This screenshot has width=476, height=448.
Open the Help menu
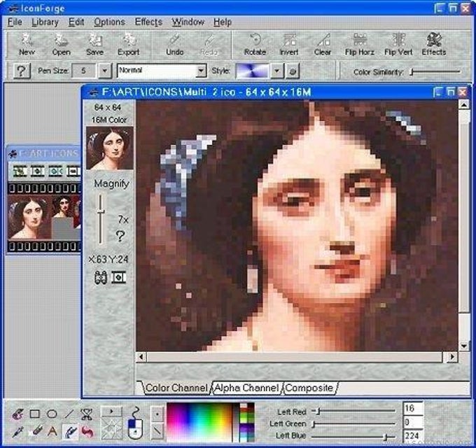pos(223,22)
